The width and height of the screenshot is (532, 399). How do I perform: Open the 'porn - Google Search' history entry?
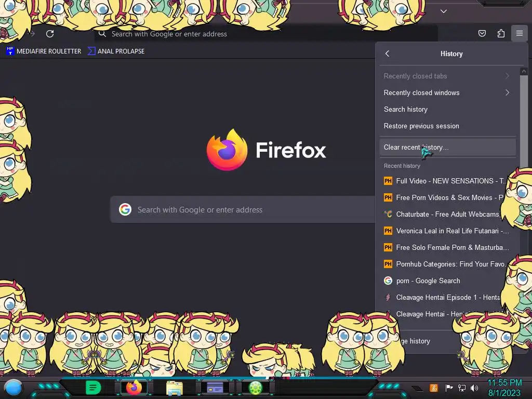coord(447,281)
